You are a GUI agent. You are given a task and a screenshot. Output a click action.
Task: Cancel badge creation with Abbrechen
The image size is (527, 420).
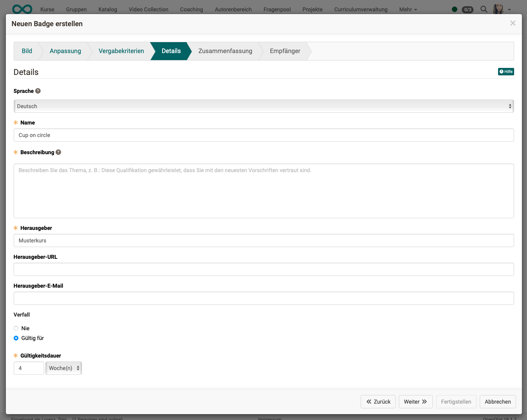pyautogui.click(x=497, y=401)
